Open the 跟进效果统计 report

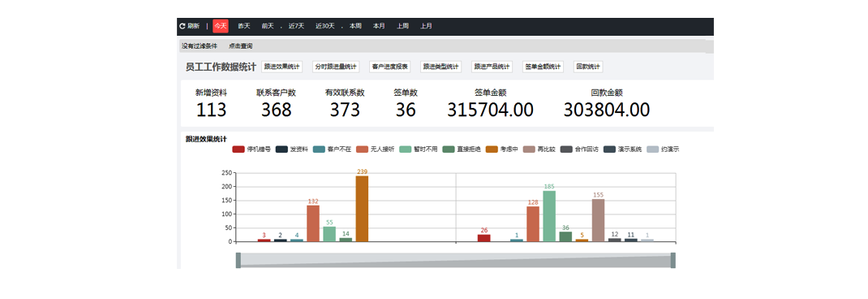(281, 67)
